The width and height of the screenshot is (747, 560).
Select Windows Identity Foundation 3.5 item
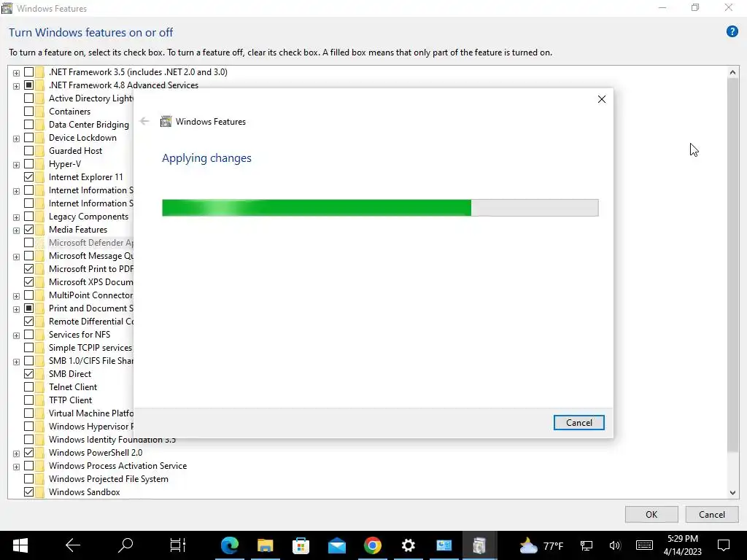point(112,440)
